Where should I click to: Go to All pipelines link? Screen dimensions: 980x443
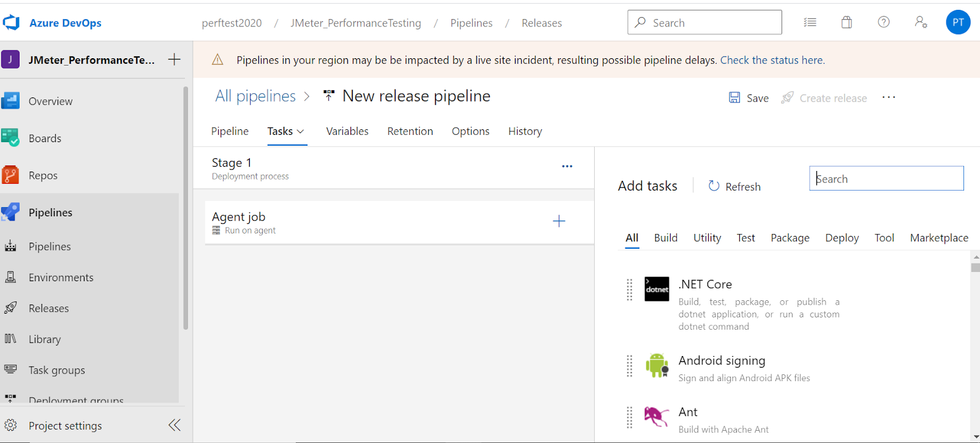[x=255, y=96]
